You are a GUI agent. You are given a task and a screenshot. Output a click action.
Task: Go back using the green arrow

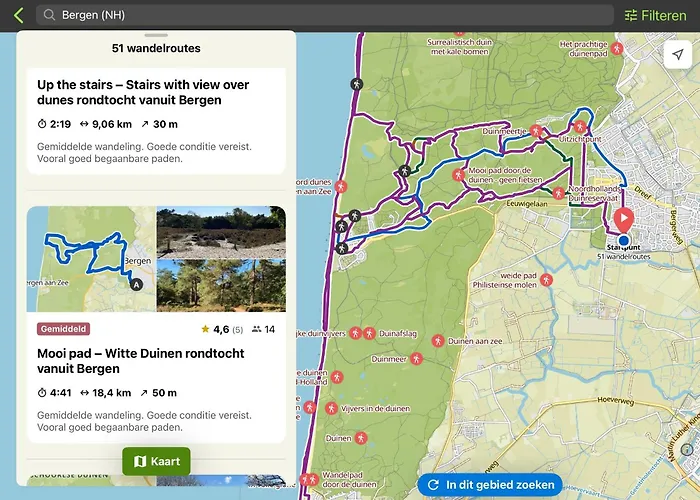click(x=18, y=16)
